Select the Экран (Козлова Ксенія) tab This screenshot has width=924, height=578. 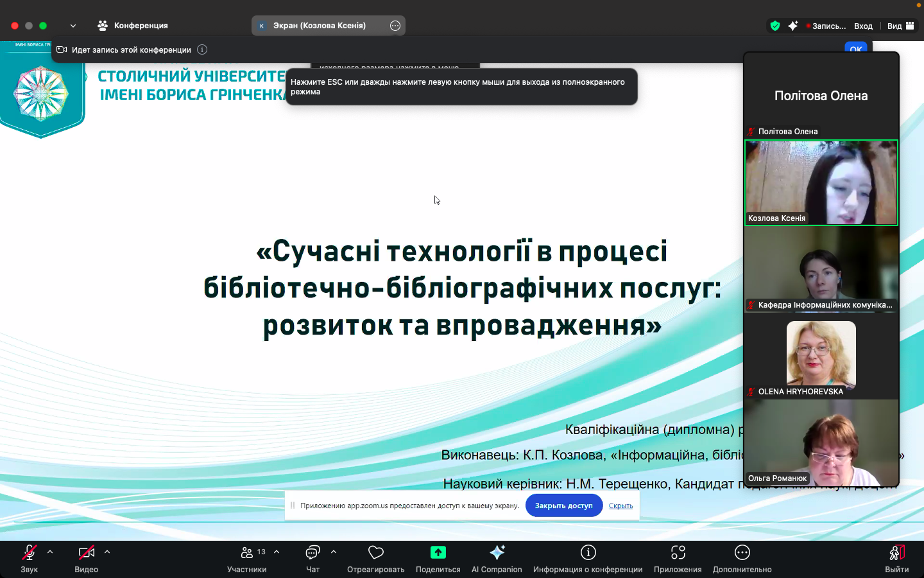(x=319, y=26)
